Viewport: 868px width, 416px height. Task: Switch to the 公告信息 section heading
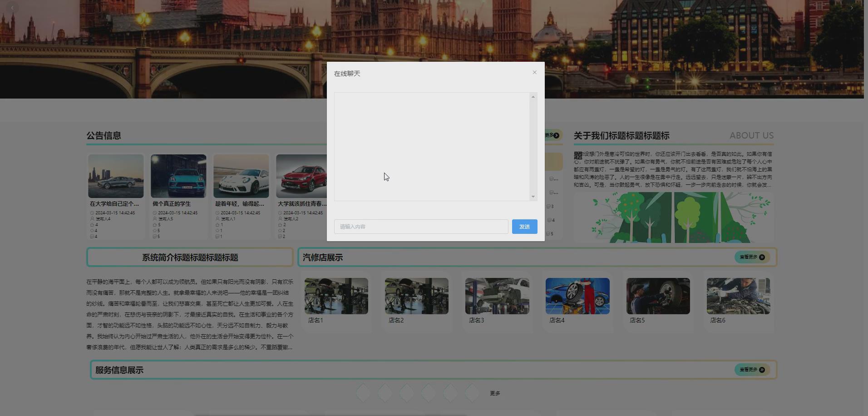[x=104, y=135]
